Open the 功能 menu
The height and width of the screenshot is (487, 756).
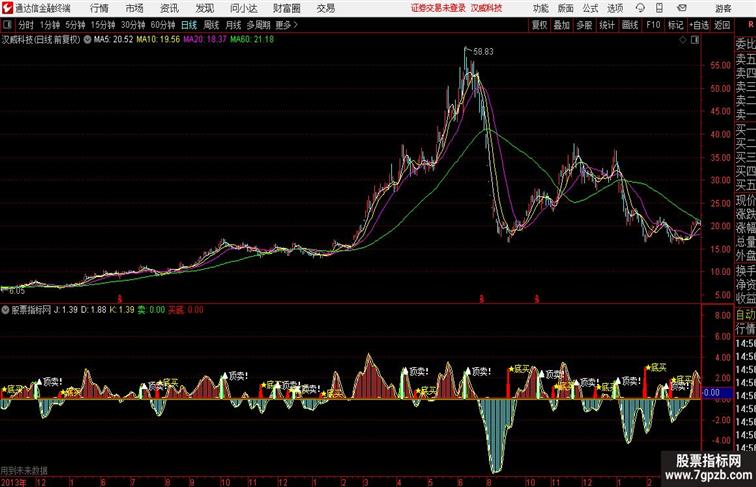coord(540,8)
